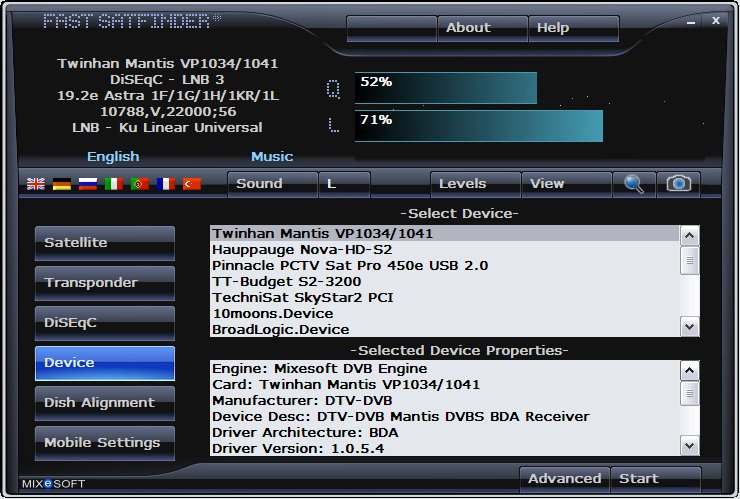Click the L sound mode button
The height and width of the screenshot is (499, 740).
coord(345,184)
